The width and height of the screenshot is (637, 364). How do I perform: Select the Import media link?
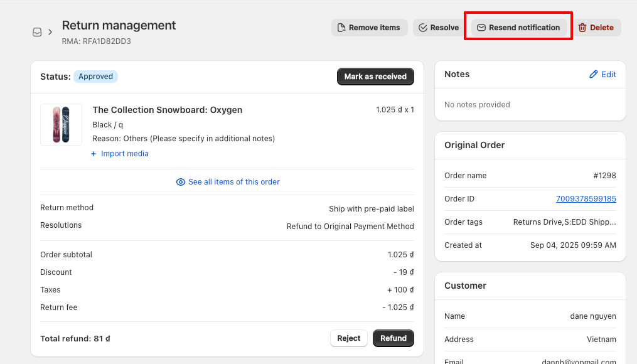click(124, 154)
